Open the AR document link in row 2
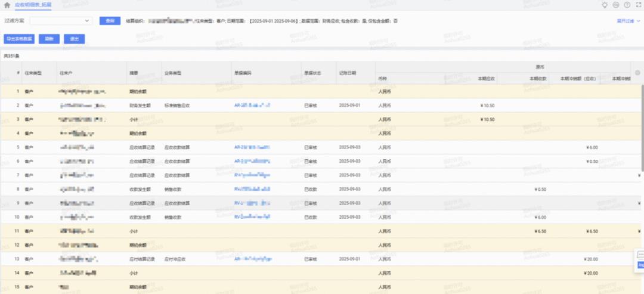 (252, 106)
